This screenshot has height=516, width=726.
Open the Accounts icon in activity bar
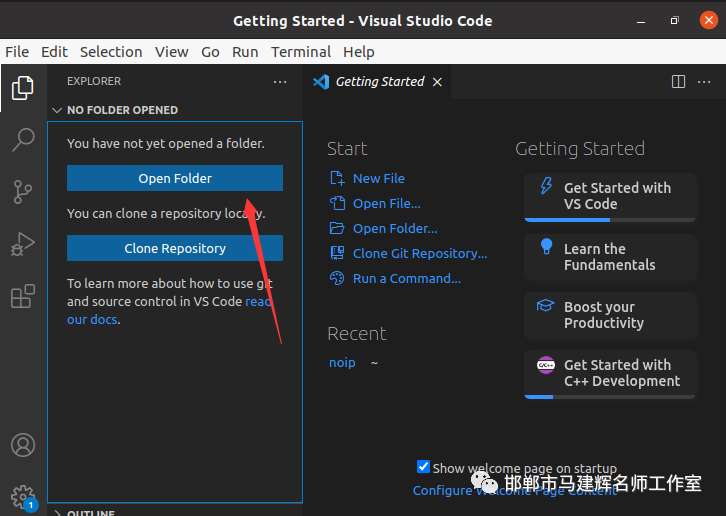click(x=23, y=445)
